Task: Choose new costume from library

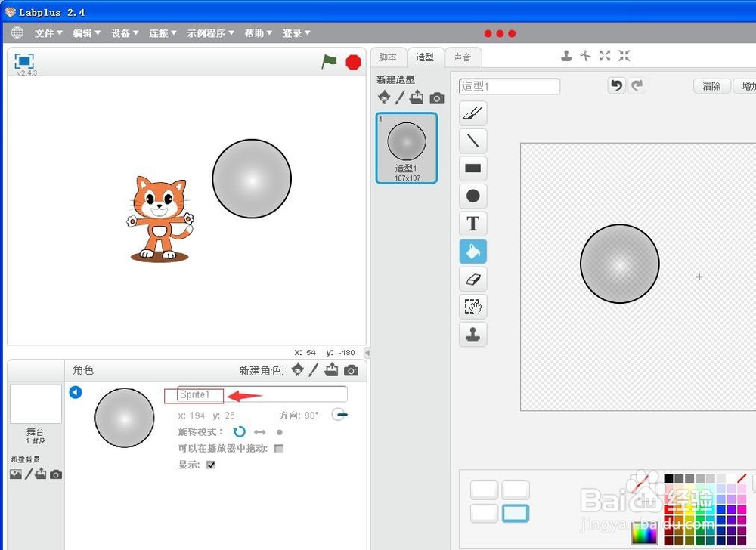Action: coord(384,97)
